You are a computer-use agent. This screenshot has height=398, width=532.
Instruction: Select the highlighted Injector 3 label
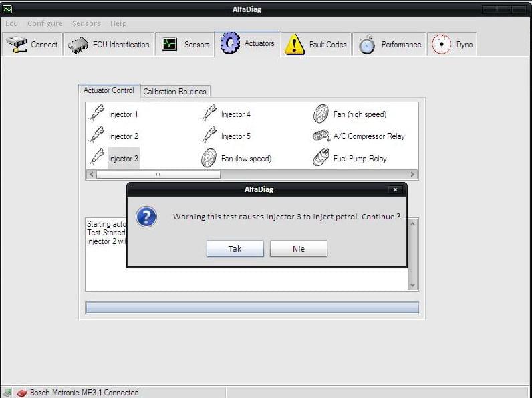coord(124,159)
